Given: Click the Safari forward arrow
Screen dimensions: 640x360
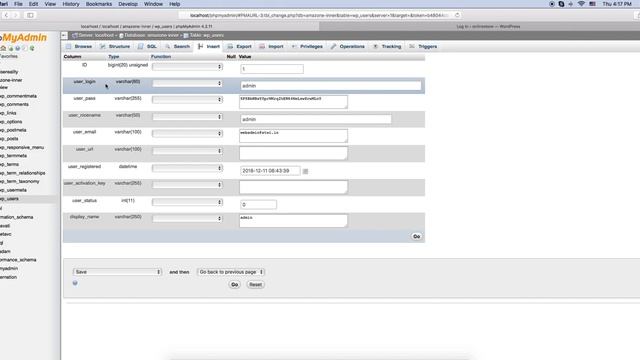Looking at the screenshot, I should tap(16, 15).
